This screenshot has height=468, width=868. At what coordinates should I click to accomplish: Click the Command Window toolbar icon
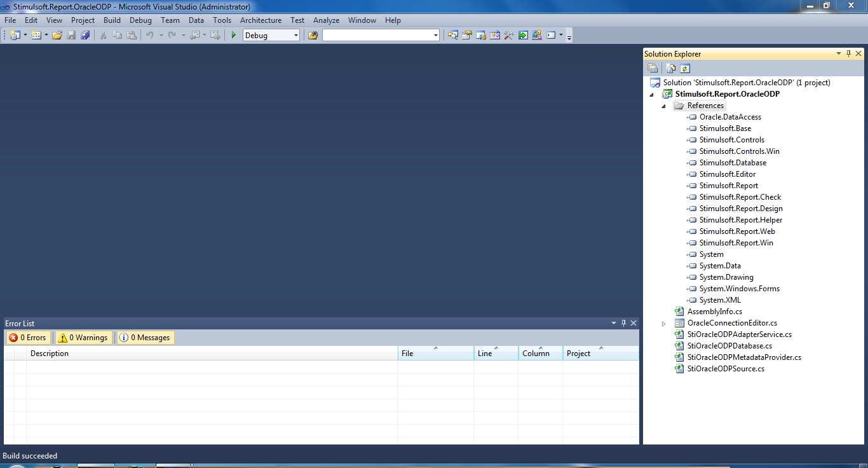(551, 36)
